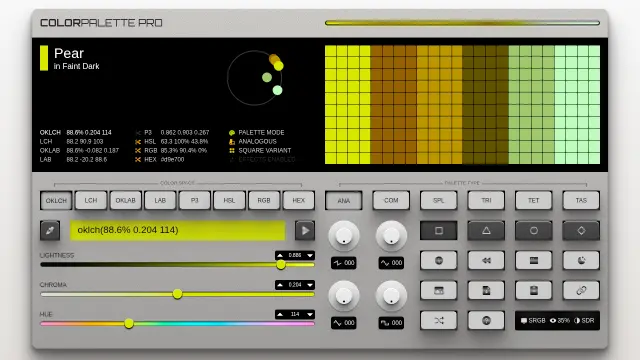Image resolution: width=640 pixels, height=360 pixels.
Task: Select the TET palette type button
Action: [533, 200]
